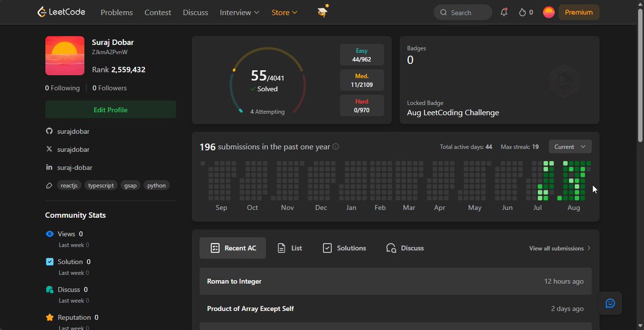Click the Sep month label in heatmap

221,208
